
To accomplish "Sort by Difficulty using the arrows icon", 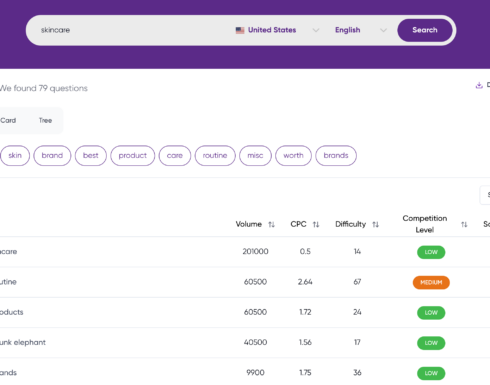I will pyautogui.click(x=376, y=224).
